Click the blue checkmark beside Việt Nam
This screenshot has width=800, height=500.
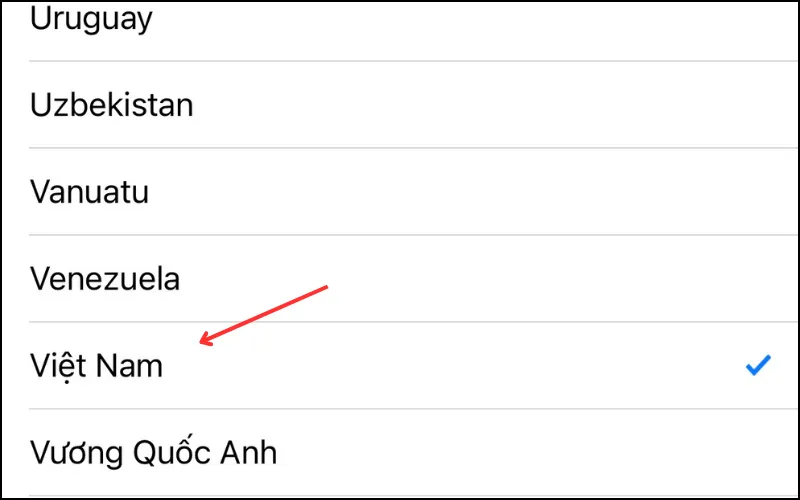(758, 365)
